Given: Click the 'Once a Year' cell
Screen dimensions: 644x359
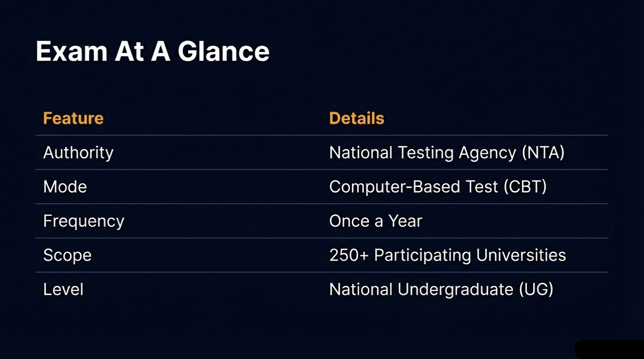Looking at the screenshot, I should click(x=376, y=221).
